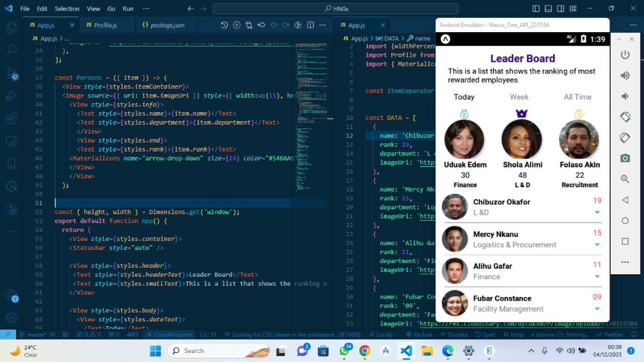
Task: Open left editor group more actions menu
Action: click(323, 25)
